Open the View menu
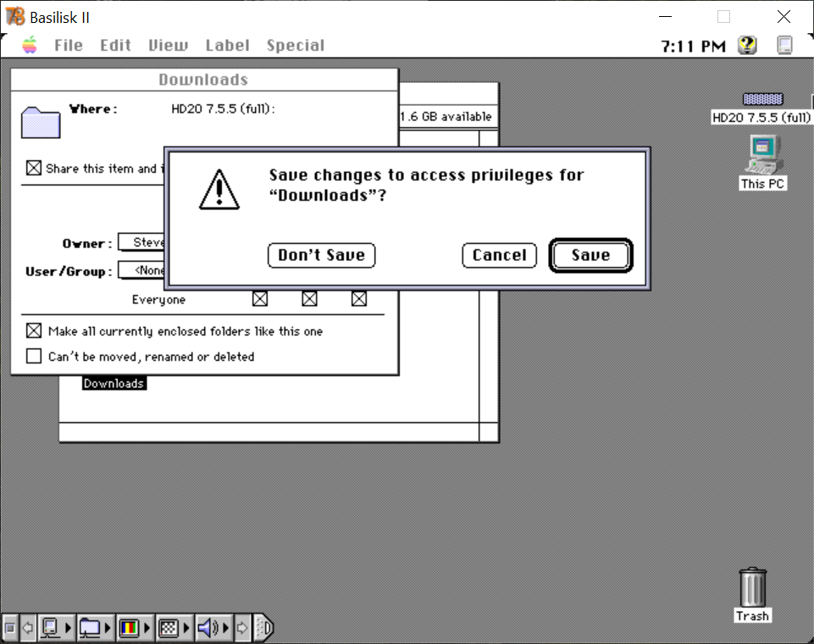 click(169, 46)
